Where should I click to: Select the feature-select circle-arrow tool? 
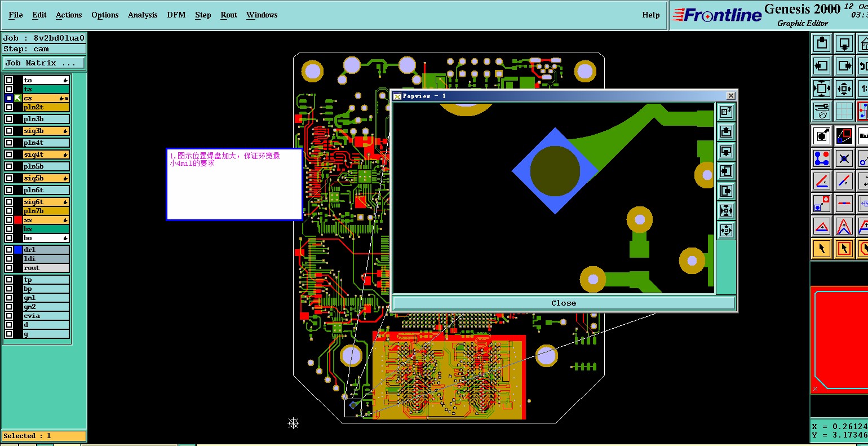tap(822, 136)
